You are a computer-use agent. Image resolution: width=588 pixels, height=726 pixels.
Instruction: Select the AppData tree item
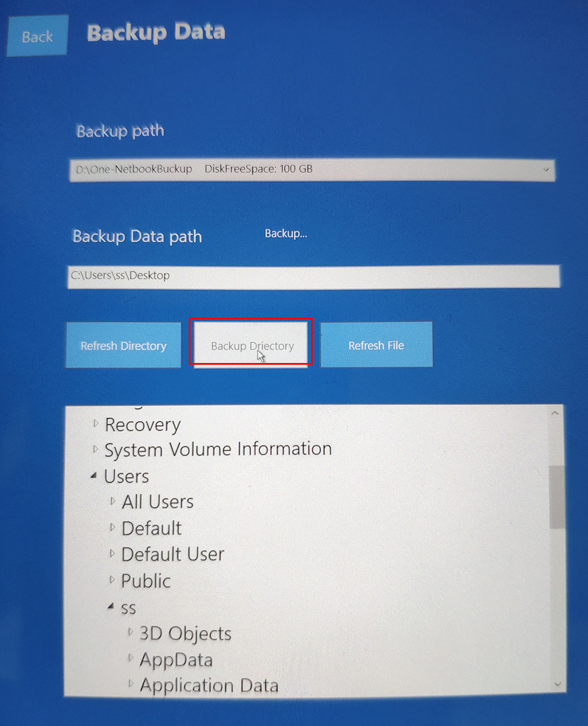click(x=175, y=660)
